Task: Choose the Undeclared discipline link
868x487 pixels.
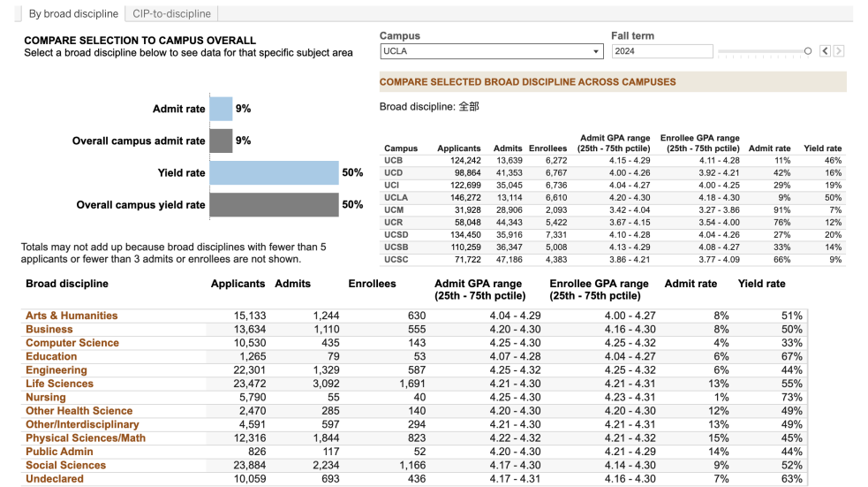Action: (x=55, y=479)
